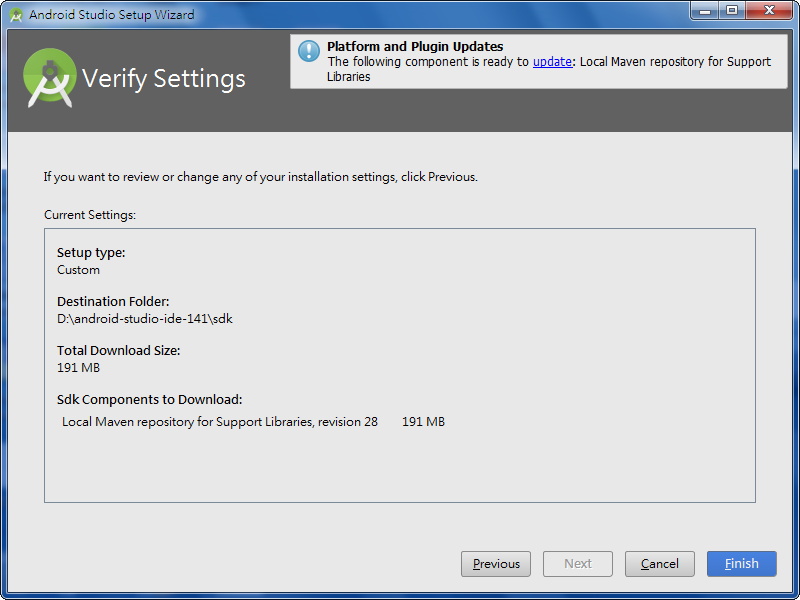Click the Android Studio Setup Wizard window title

112,15
